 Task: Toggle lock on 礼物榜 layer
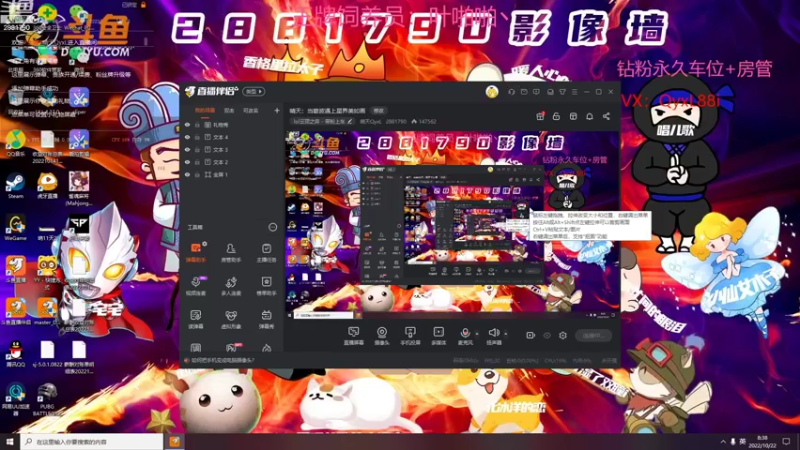[197, 124]
